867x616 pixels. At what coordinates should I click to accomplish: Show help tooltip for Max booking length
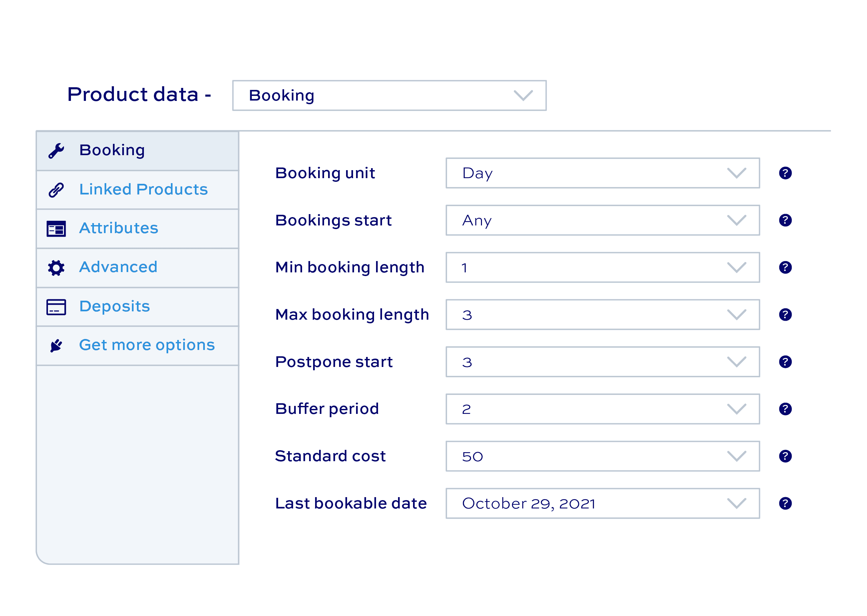[x=785, y=314]
